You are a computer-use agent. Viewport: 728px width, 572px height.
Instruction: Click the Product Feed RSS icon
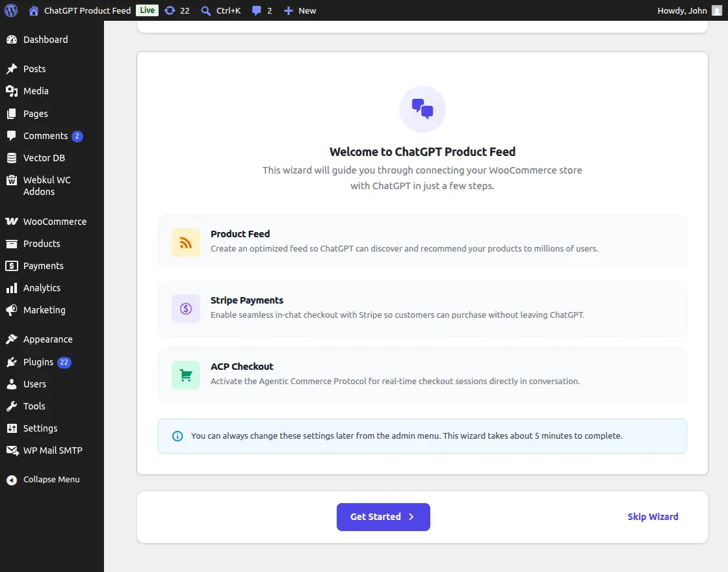click(x=185, y=242)
